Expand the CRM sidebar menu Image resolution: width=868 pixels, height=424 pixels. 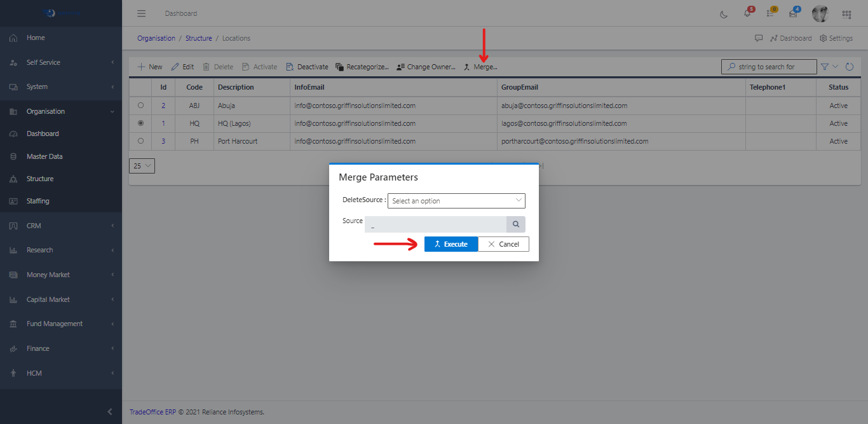(61, 226)
